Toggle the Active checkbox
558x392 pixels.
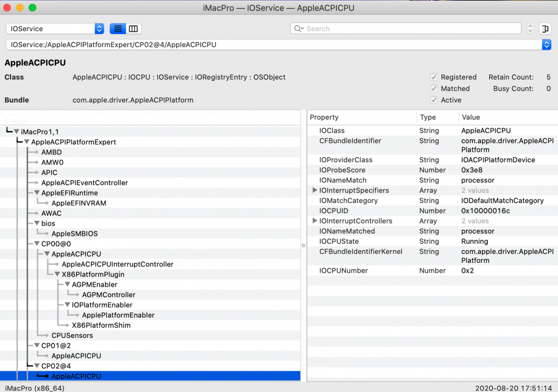434,100
